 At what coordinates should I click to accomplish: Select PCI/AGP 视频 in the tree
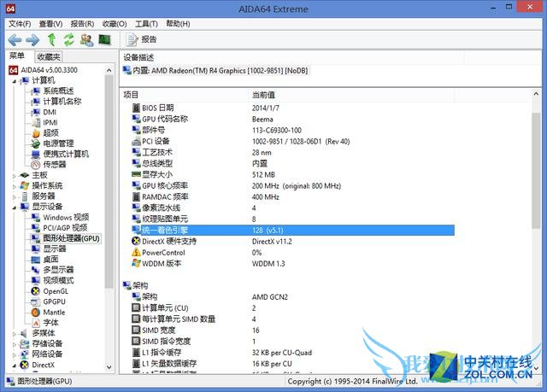pyautogui.click(x=65, y=228)
